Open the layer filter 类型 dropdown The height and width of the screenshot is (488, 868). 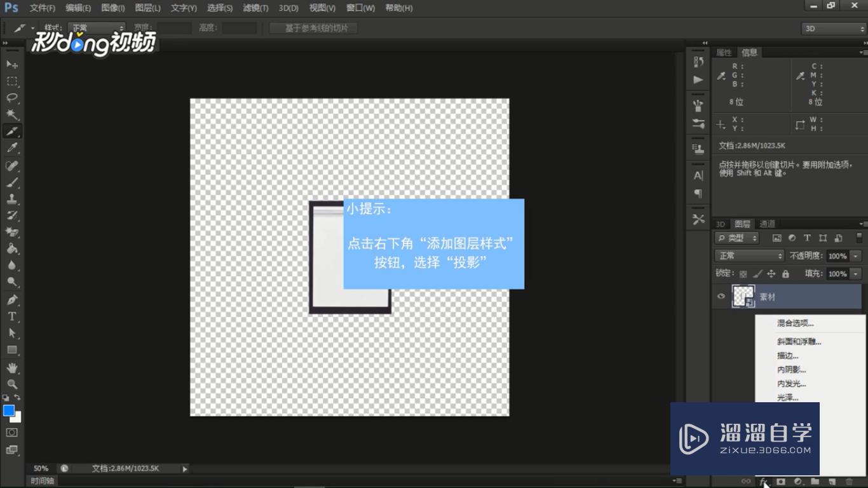[737, 238]
